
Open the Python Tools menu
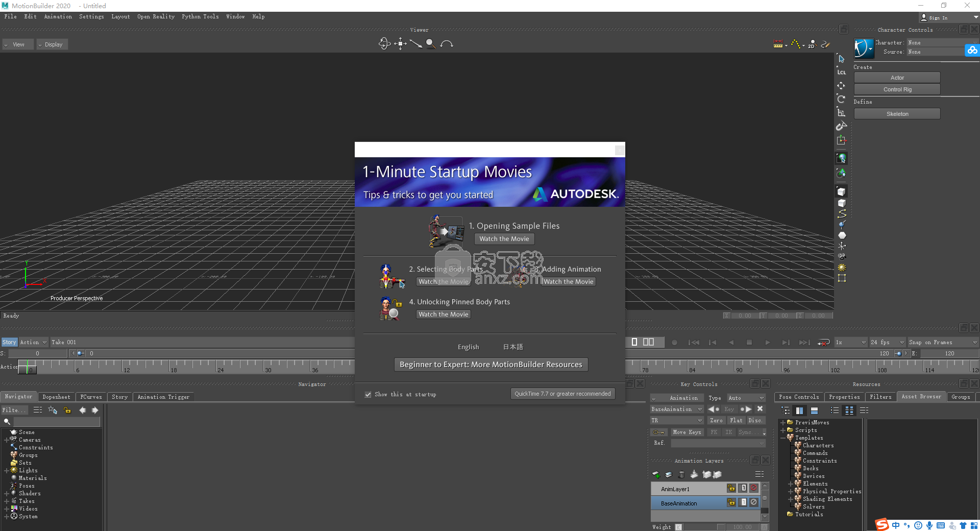click(200, 17)
